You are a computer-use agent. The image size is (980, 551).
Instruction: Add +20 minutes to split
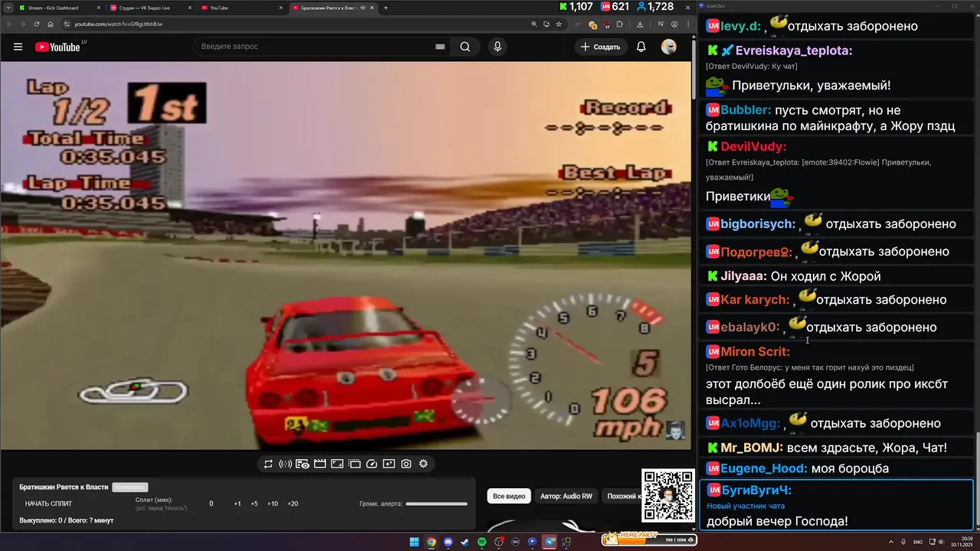(292, 504)
